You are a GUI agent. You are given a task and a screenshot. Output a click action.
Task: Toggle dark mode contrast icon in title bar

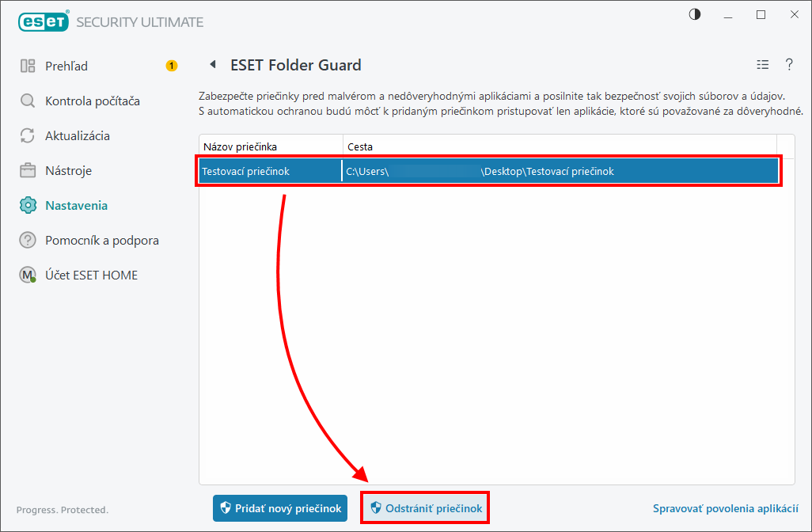[x=695, y=14]
